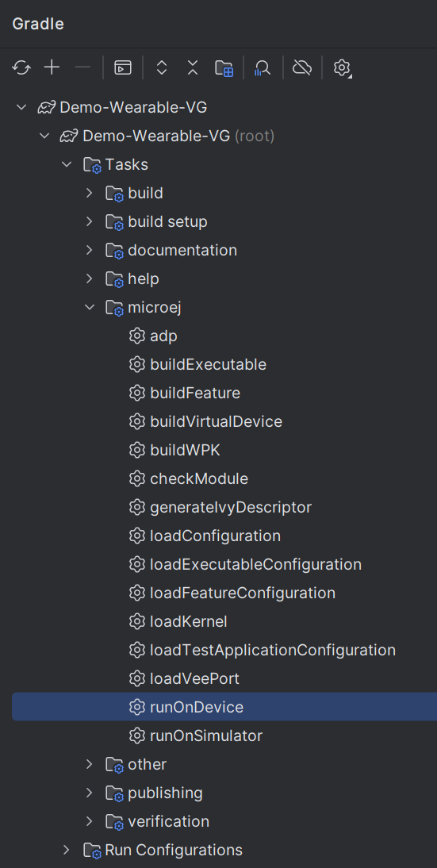Collapse the Tasks folder chevron
This screenshot has width=437, height=868.
pos(67,164)
